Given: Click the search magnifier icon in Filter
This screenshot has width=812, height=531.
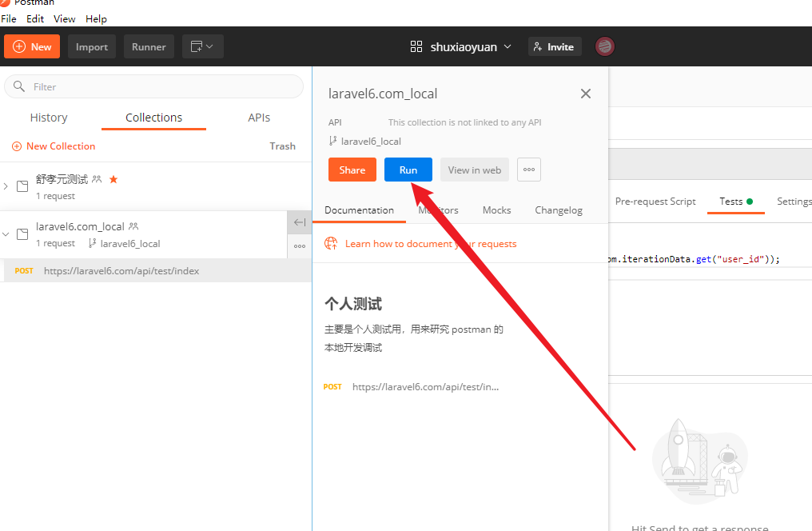Looking at the screenshot, I should click(x=19, y=86).
